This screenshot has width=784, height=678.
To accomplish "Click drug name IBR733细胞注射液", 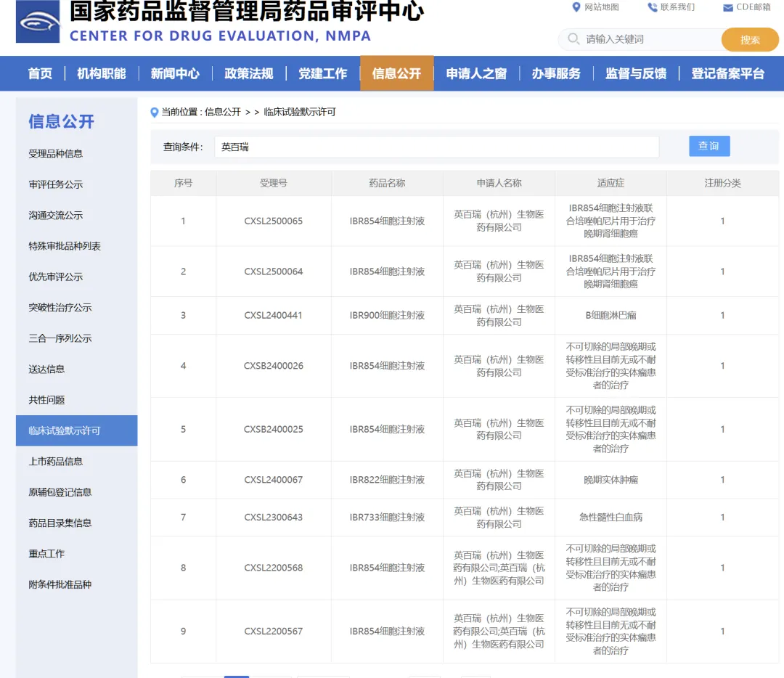I will click(x=387, y=518).
